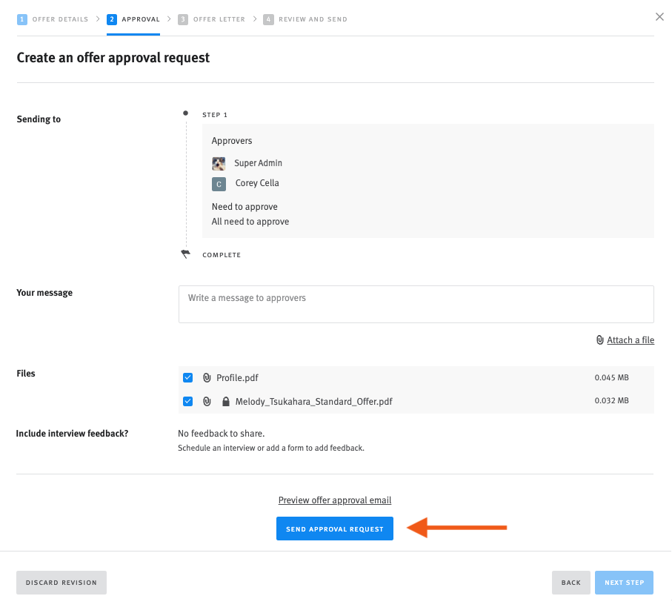Click Corey Cella's avatar initial

tap(218, 183)
